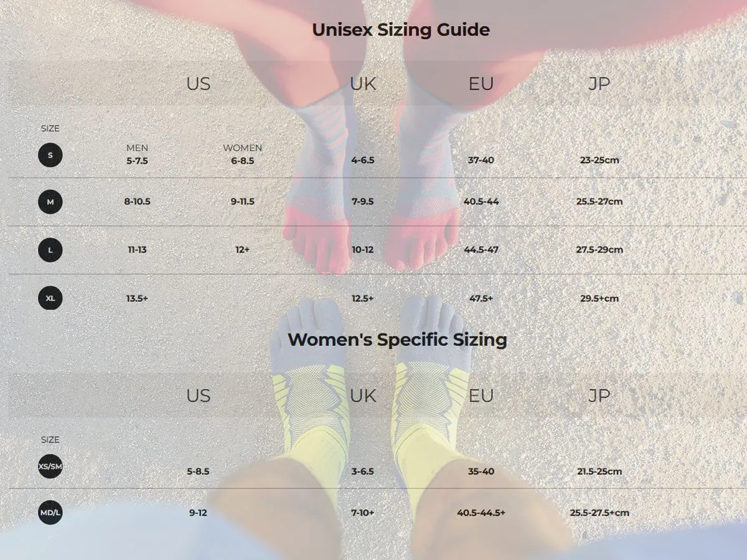Click the MEN 5-7.5 size cell
This screenshot has height=560, width=747.
coord(138,154)
